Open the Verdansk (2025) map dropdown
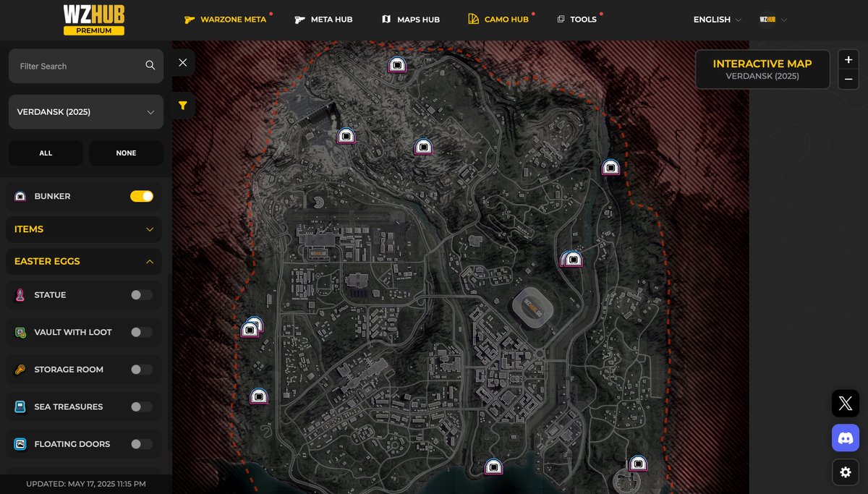 (86, 112)
